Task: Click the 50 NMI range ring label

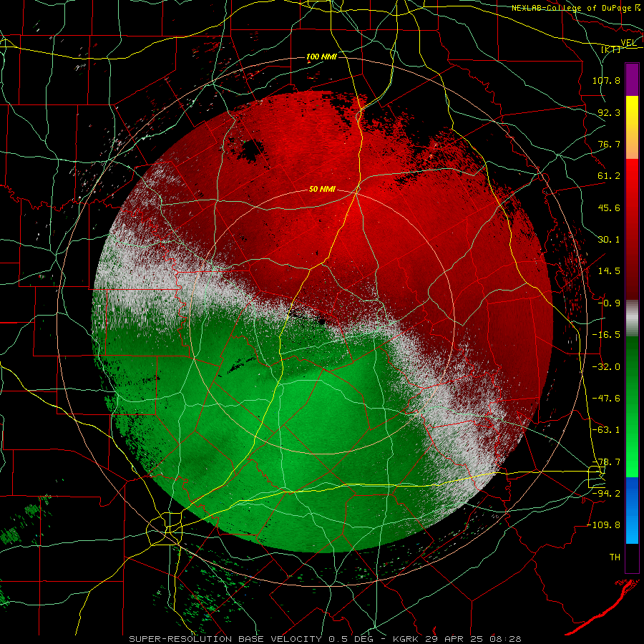Action: (322, 189)
